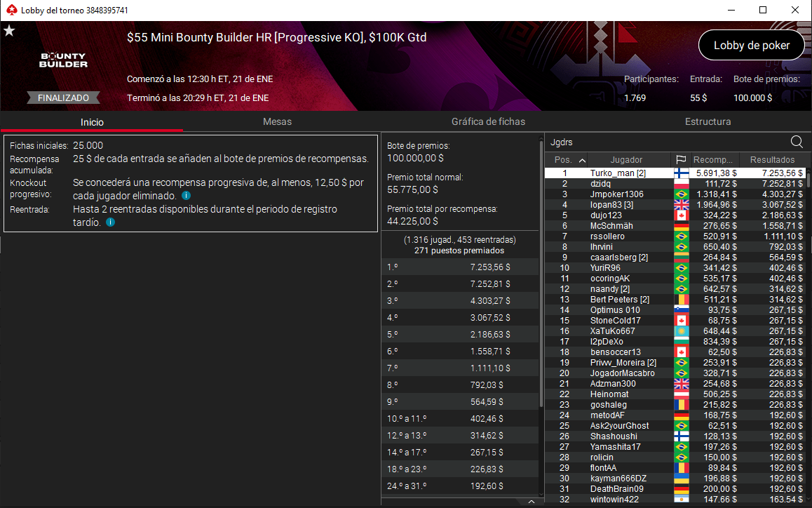This screenshot has height=508, width=812.
Task: Click the flag beside caaarlsberg
Action: 681,258
